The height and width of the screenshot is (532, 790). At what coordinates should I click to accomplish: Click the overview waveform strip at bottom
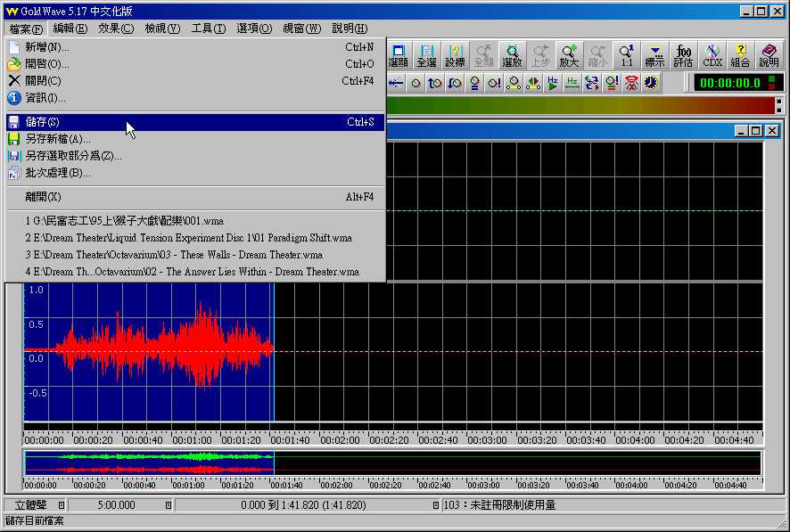392,463
